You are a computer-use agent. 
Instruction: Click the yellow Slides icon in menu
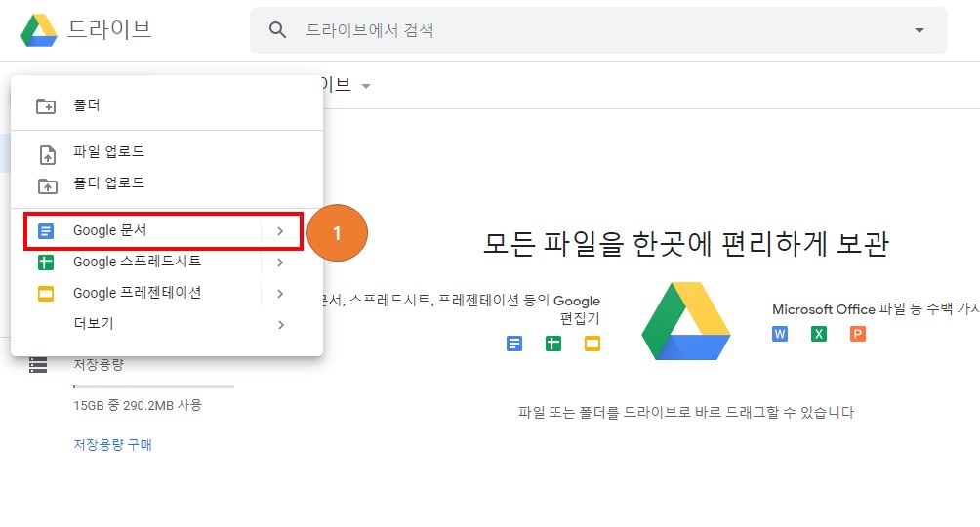coord(46,294)
